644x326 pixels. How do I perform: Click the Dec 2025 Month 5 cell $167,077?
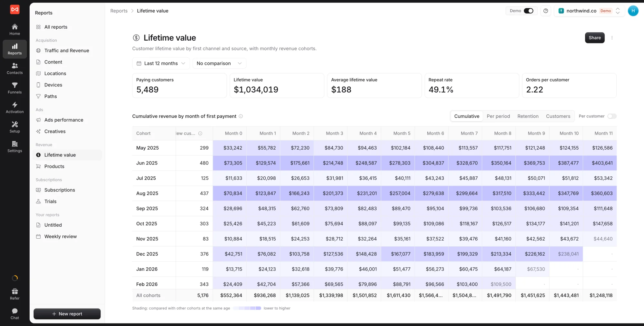tap(398, 254)
